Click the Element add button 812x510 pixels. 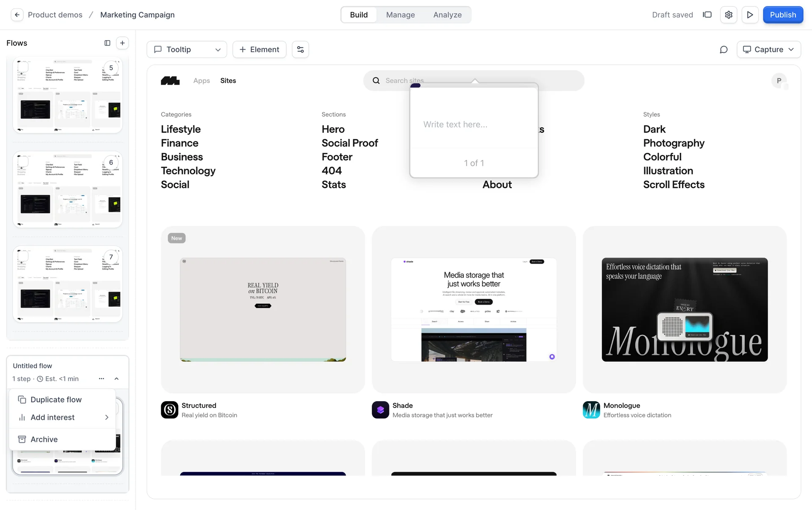[x=259, y=50]
